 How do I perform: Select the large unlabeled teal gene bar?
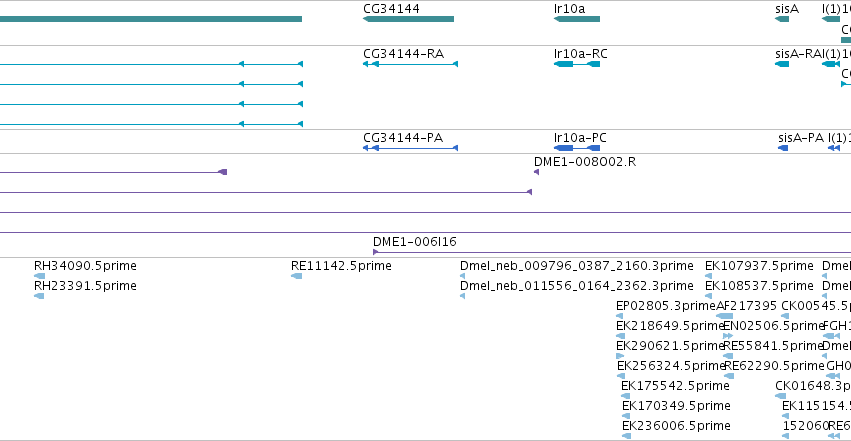pyautogui.click(x=151, y=19)
